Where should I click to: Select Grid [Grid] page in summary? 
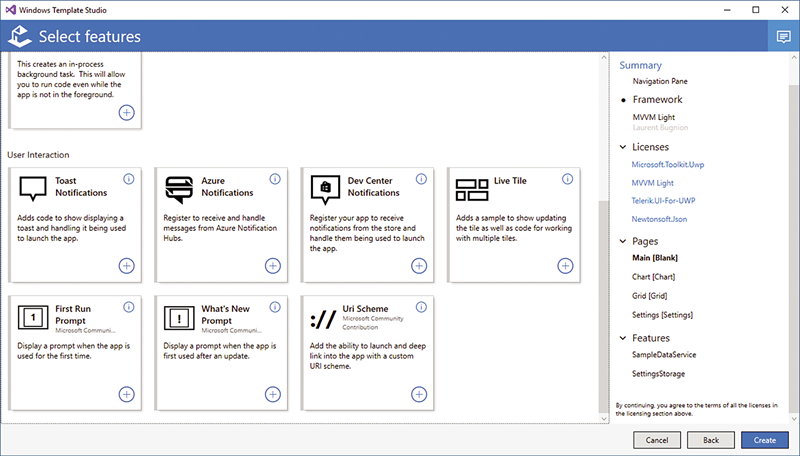click(x=649, y=296)
